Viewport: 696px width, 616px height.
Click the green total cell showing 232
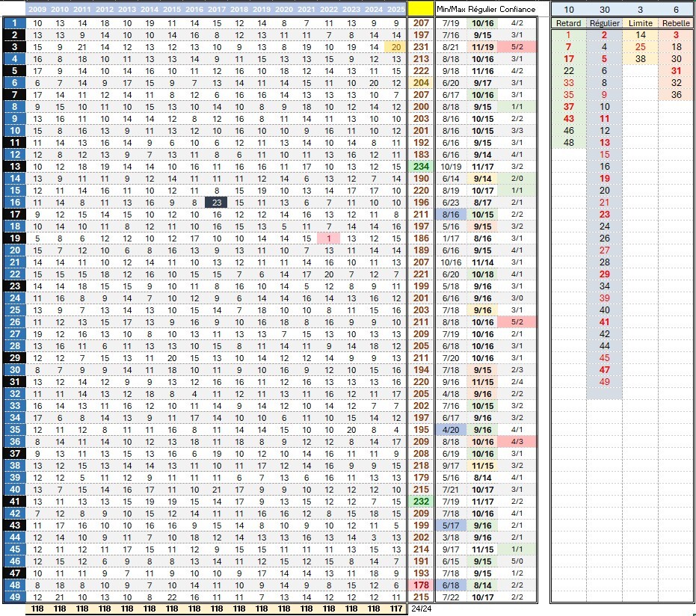tap(421, 501)
